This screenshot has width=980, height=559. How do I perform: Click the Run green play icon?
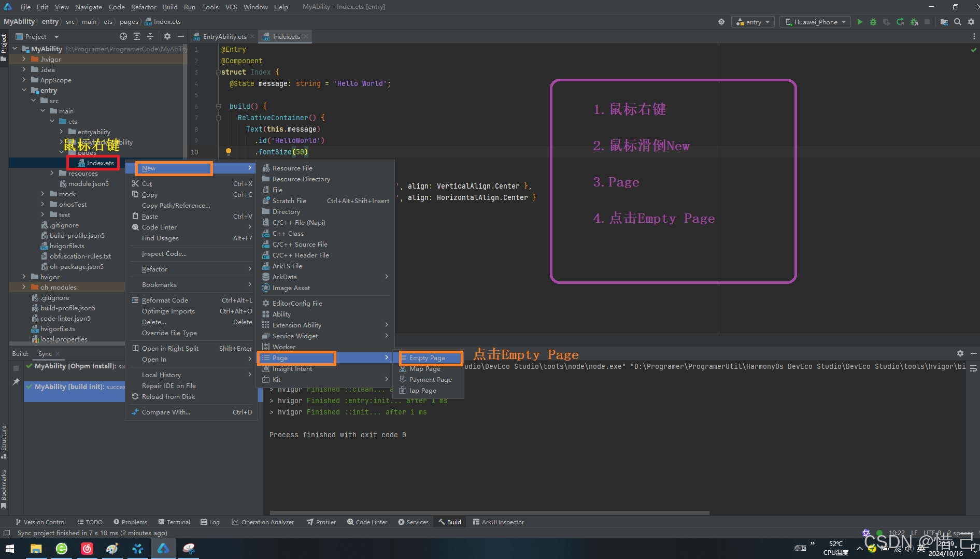pos(860,22)
